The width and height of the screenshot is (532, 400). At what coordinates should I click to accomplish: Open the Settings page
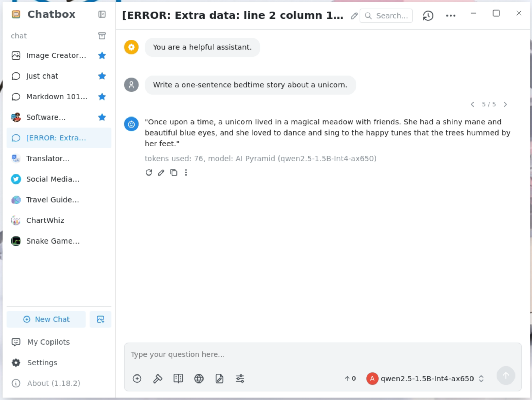click(x=42, y=363)
